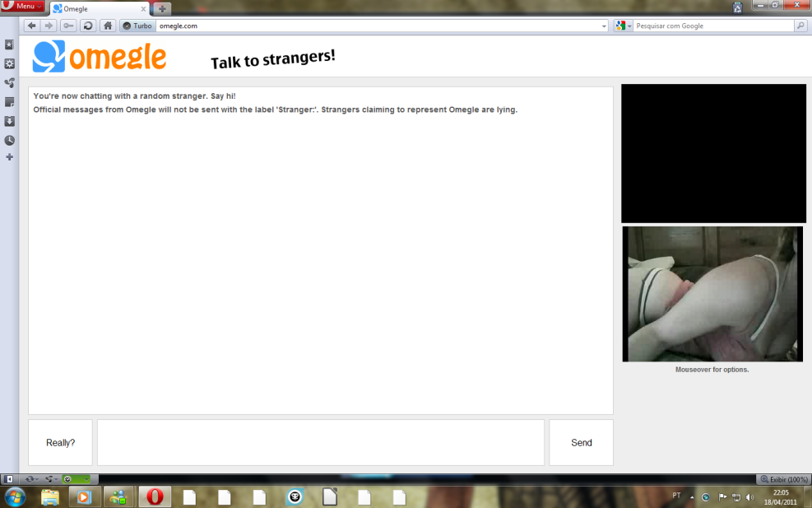
Task: Toggle Opera Turbo in the address bar
Action: tap(137, 26)
